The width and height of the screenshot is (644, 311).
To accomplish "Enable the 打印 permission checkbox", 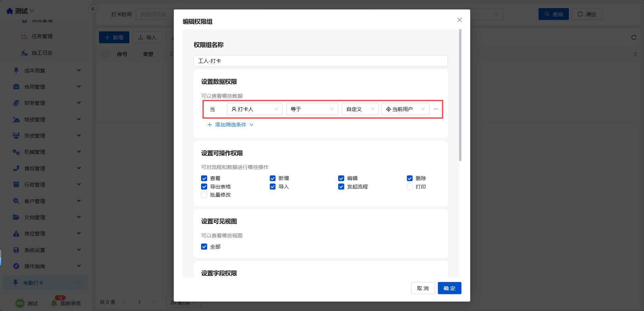I will (410, 187).
